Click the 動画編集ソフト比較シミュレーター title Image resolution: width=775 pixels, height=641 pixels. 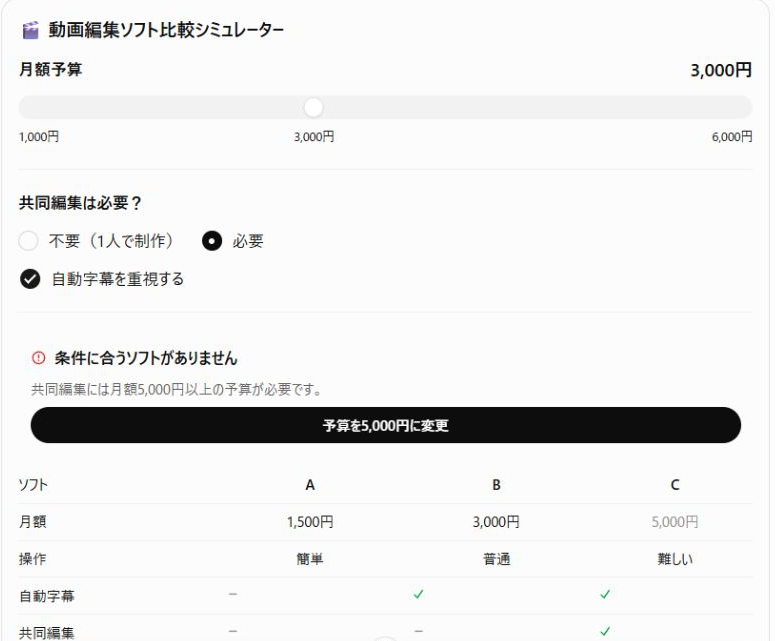(166, 30)
